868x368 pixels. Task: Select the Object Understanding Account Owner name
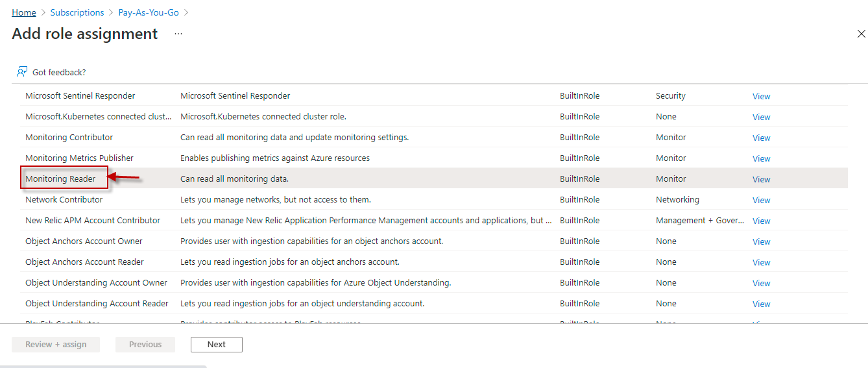coord(96,282)
